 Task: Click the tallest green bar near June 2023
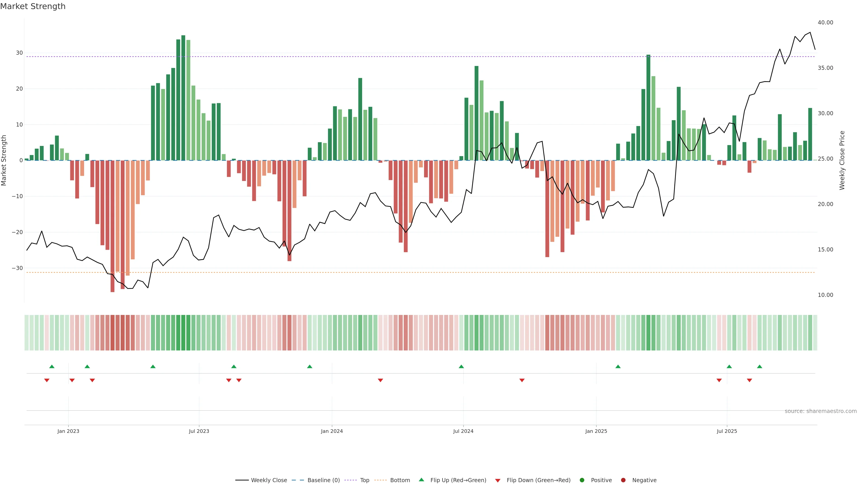(x=183, y=98)
